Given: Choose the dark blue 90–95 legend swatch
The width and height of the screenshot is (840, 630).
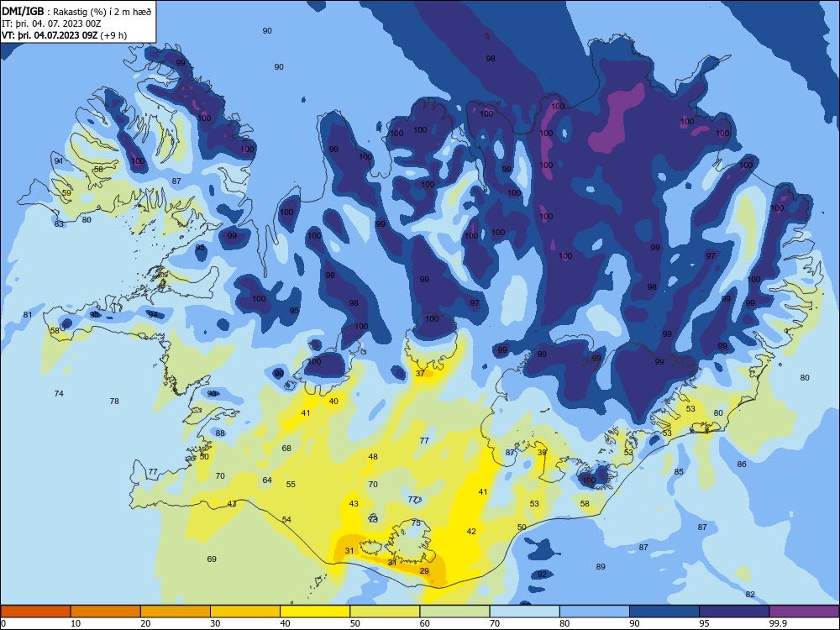Looking at the screenshot, I should pos(664,612).
